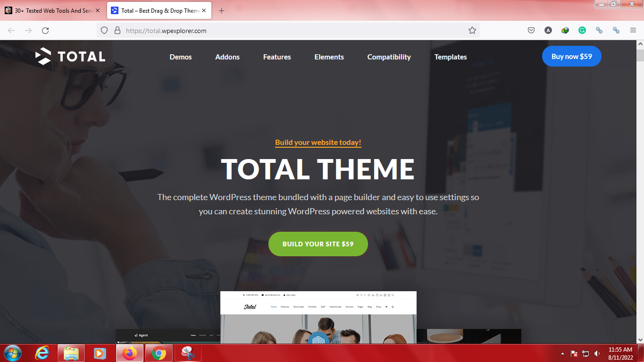Close the 'Total – Best Drag & Drop' tab

click(x=204, y=10)
